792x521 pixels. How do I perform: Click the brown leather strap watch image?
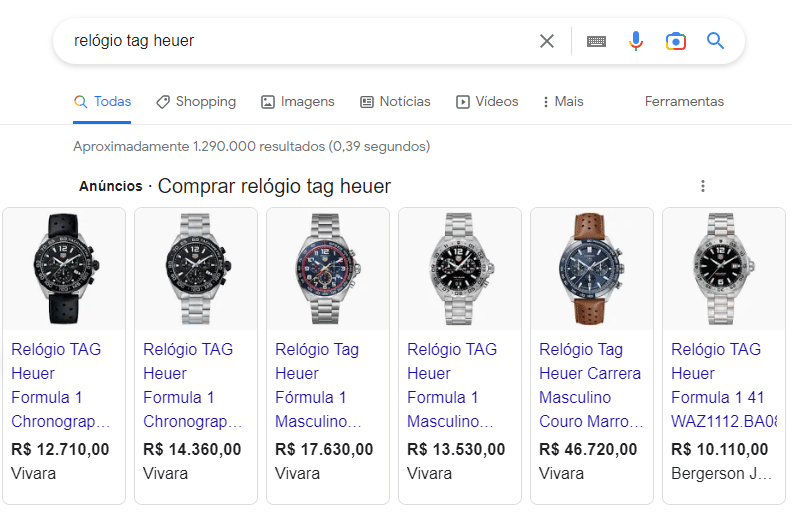pos(591,269)
